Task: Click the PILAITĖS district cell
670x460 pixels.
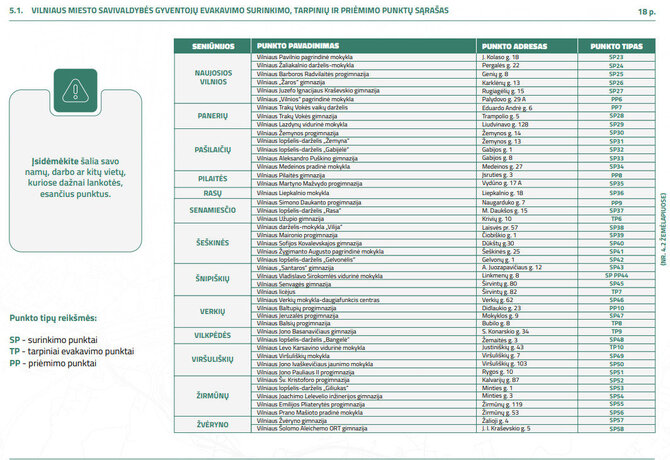Action: 213,179
